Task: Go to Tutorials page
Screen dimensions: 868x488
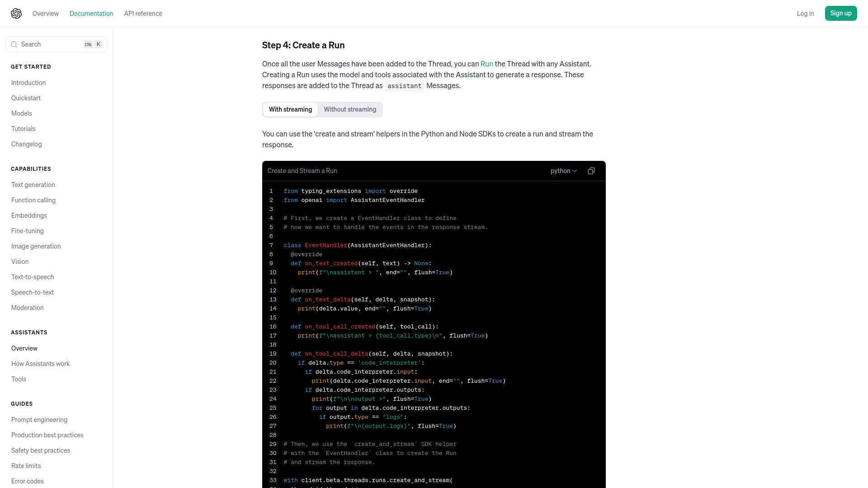Action: click(x=24, y=129)
